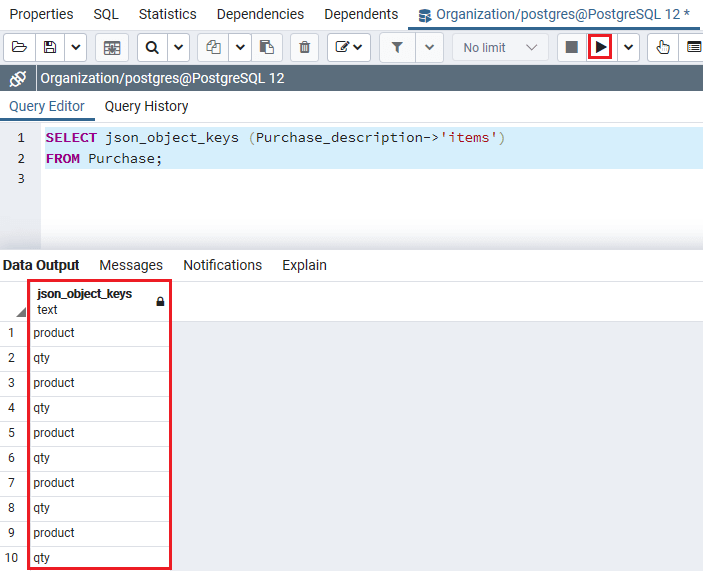Viewport: 703px width, 571px height.
Task: Open the Save options dropdown arrow
Action: [x=76, y=47]
